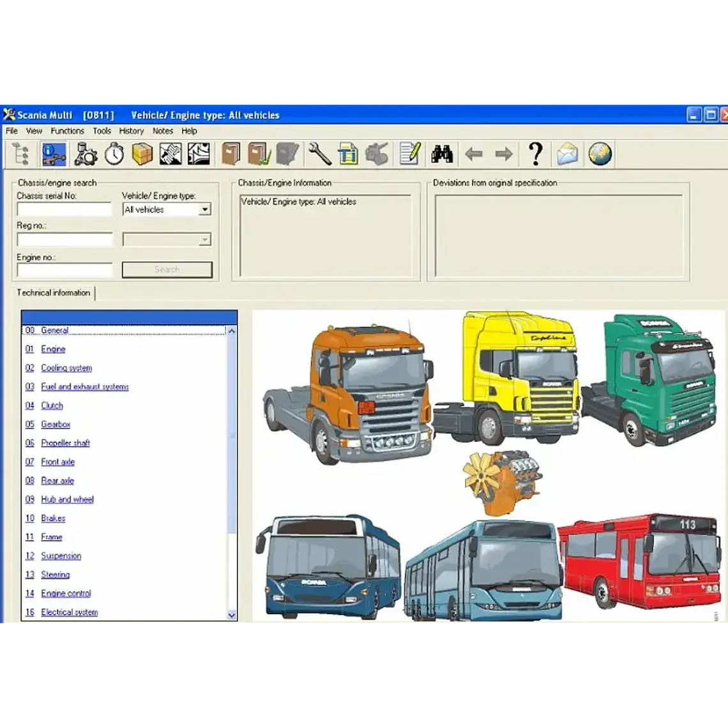The height and width of the screenshot is (728, 728).
Task: Click Vehicle/Engine type: All vehicles info text
Action: 298,202
